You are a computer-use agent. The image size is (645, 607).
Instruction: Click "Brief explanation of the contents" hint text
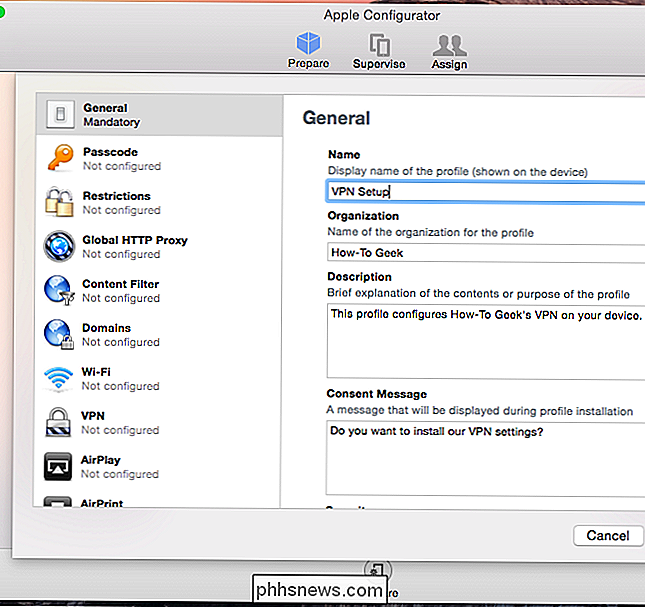478,294
